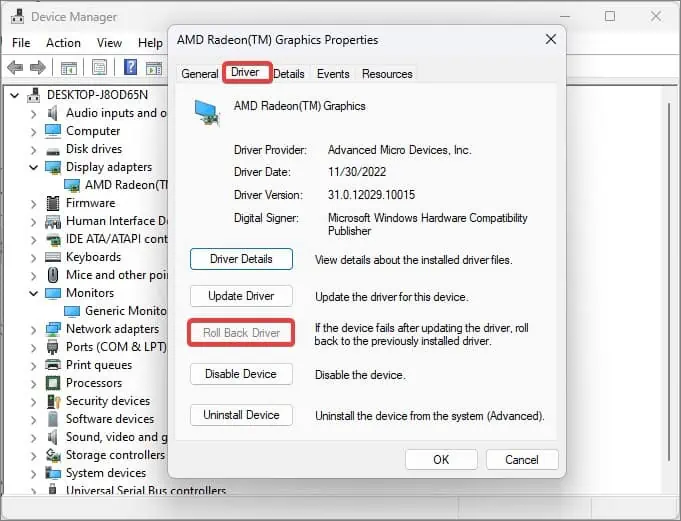
Task: Click the show/hide console tree toolbar icon
Action: click(x=69, y=68)
